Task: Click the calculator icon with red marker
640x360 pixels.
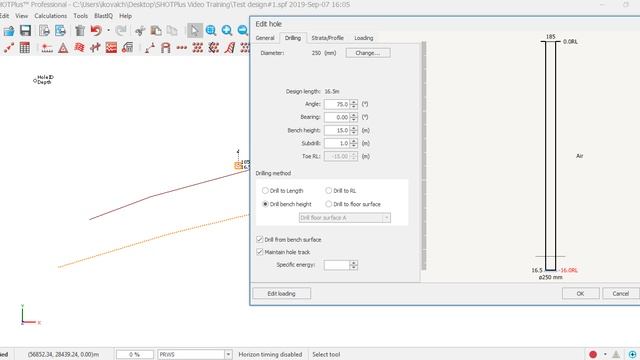Action: click(x=127, y=48)
